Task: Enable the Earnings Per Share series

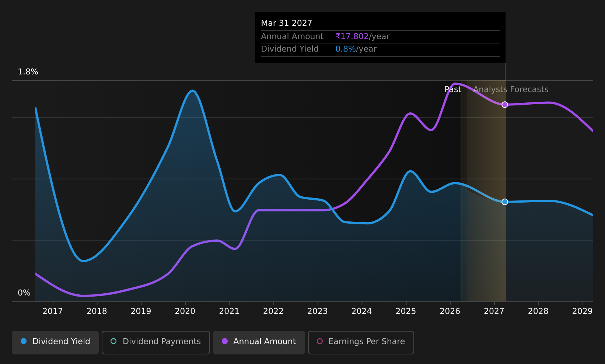Action: click(x=361, y=342)
